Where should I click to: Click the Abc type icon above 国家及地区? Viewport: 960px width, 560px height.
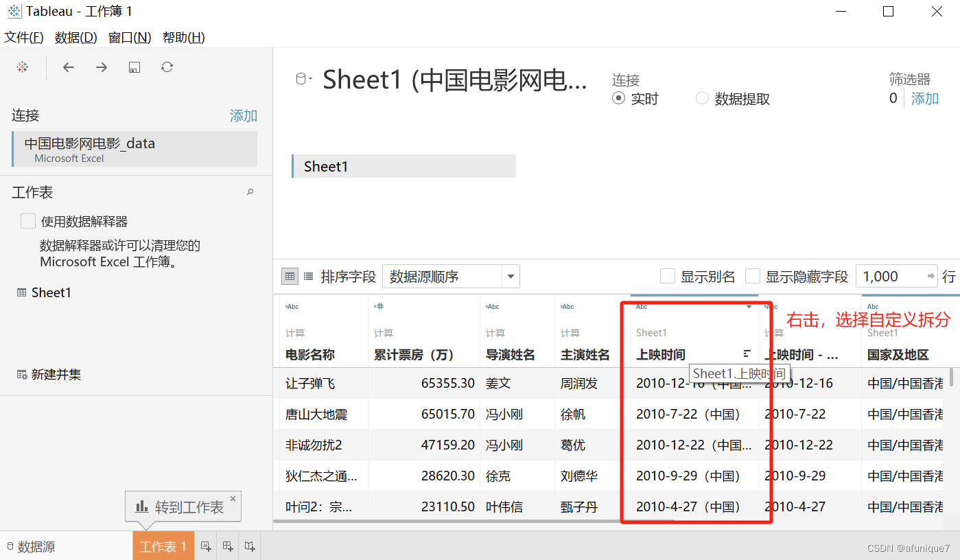tap(873, 307)
